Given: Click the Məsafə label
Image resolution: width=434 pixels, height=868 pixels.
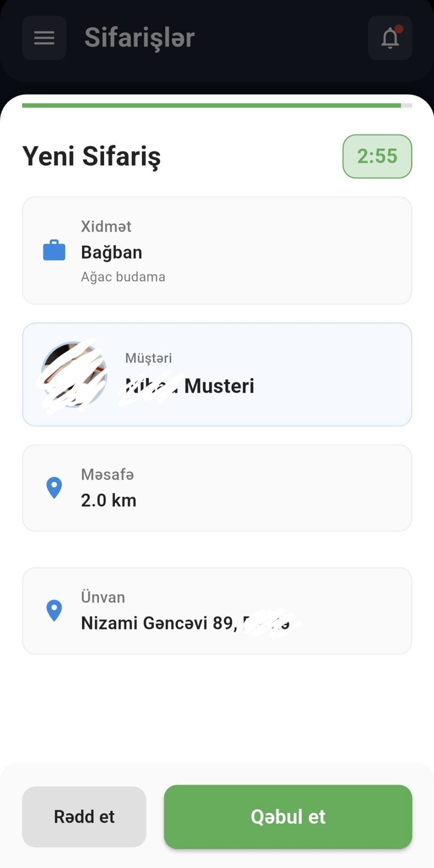Looking at the screenshot, I should (107, 474).
